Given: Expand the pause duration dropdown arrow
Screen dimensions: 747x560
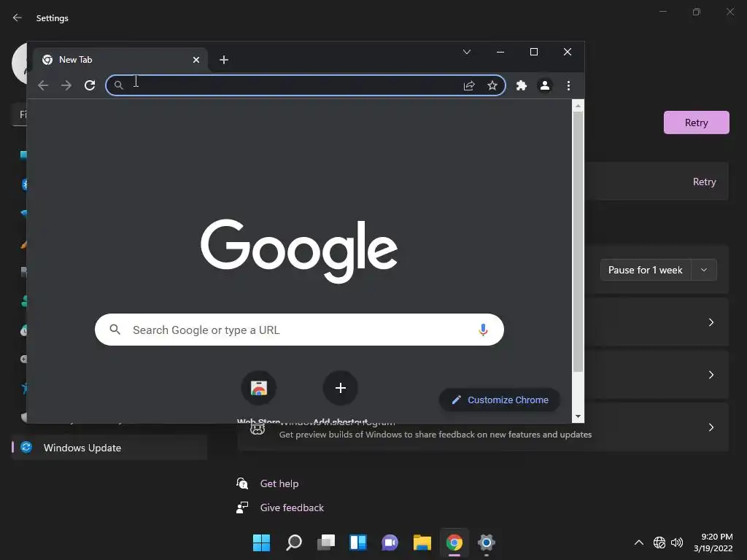Looking at the screenshot, I should coord(704,270).
